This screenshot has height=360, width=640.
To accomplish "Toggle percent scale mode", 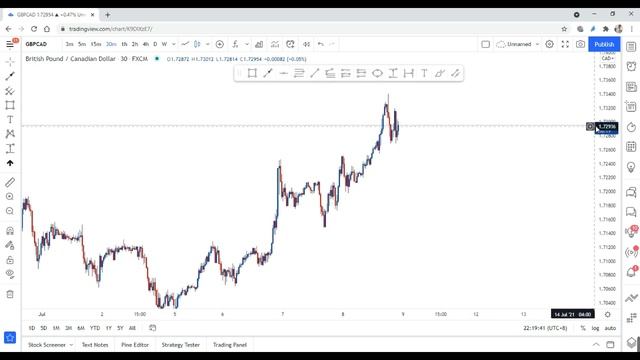I will coord(583,328).
